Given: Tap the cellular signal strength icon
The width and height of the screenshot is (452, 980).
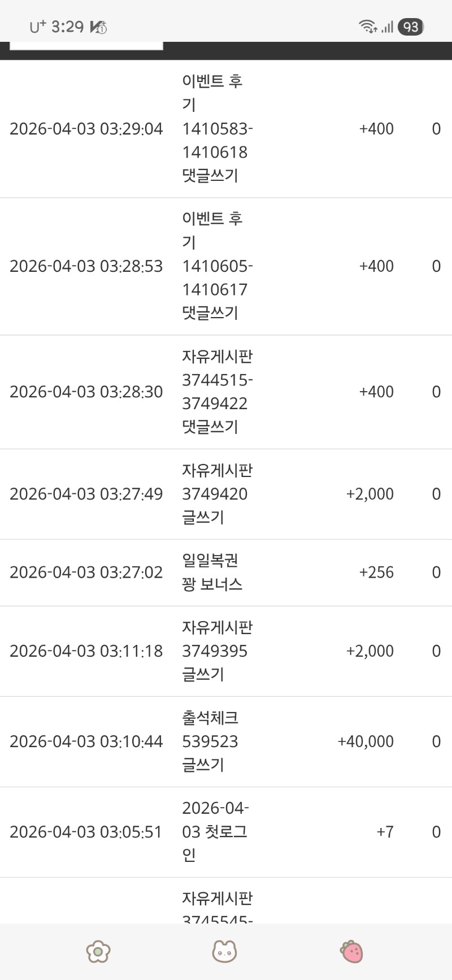Looking at the screenshot, I should [x=387, y=27].
